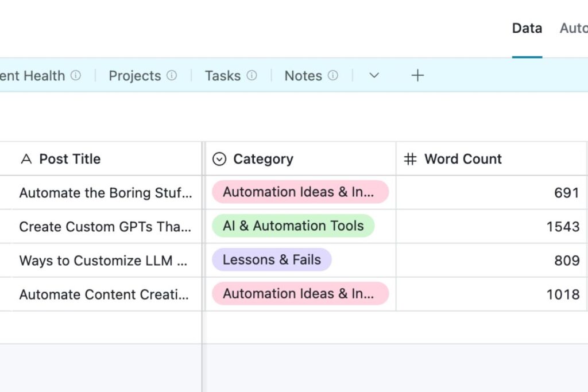
Task: Switch to the Projects table tab
Action: (134, 76)
